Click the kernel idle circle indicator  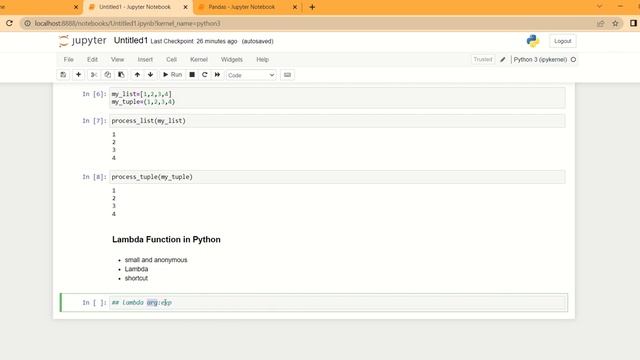[x=573, y=60]
